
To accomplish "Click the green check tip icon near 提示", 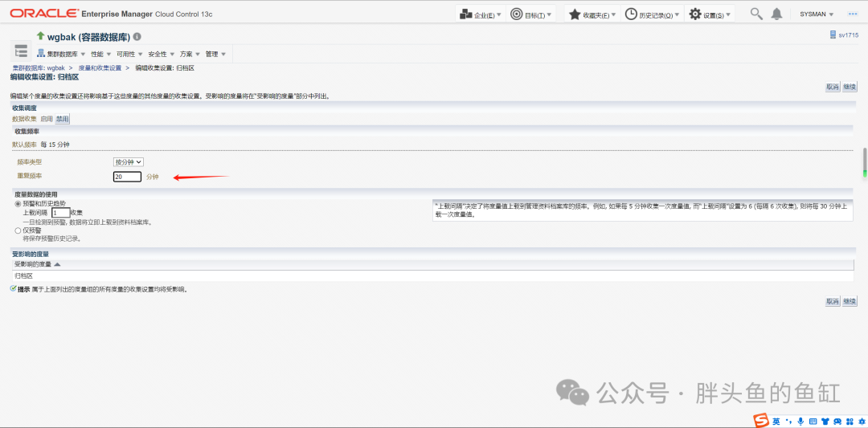I will tap(14, 288).
